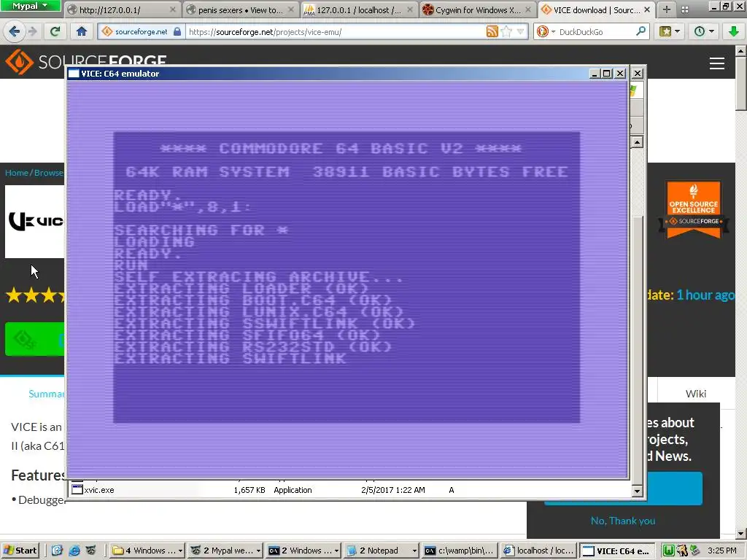Open the Summary tab on SourceForge

tap(46, 394)
